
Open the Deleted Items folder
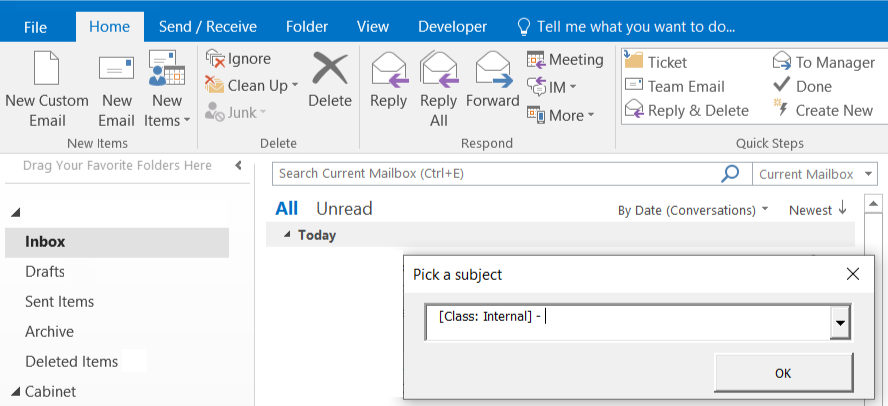[x=71, y=361]
